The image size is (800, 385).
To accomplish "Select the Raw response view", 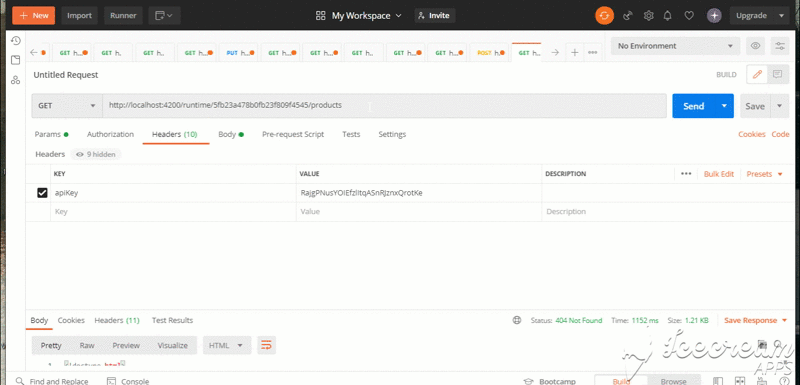I will (87, 345).
